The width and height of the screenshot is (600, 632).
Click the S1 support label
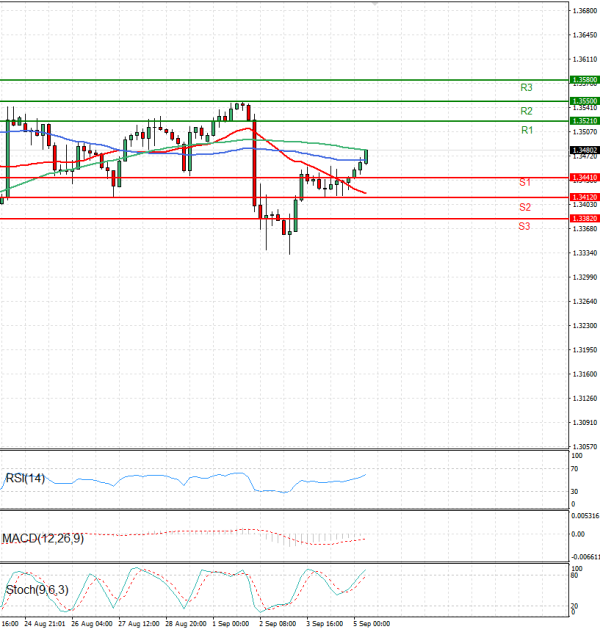point(524,183)
